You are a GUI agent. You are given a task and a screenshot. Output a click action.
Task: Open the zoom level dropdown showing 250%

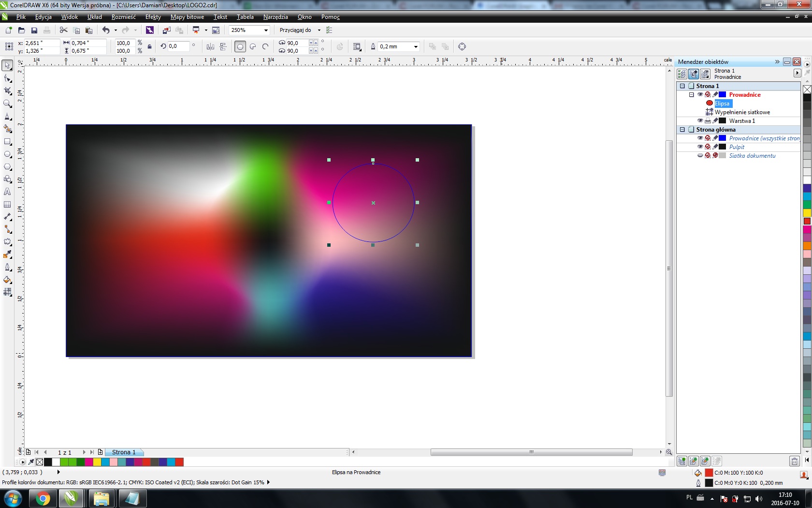click(x=266, y=30)
